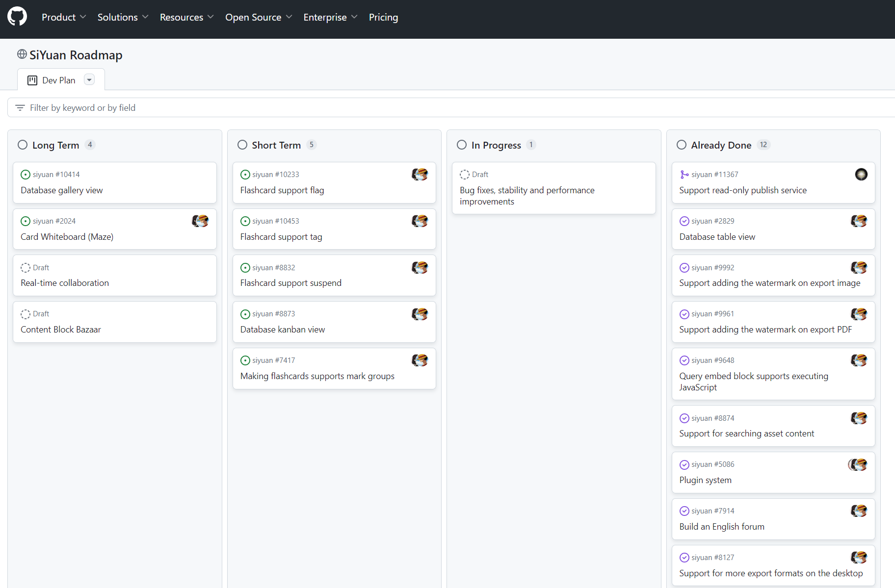The height and width of the screenshot is (588, 895).
Task: Click the Filter by keyword or by field input
Action: click(451, 107)
